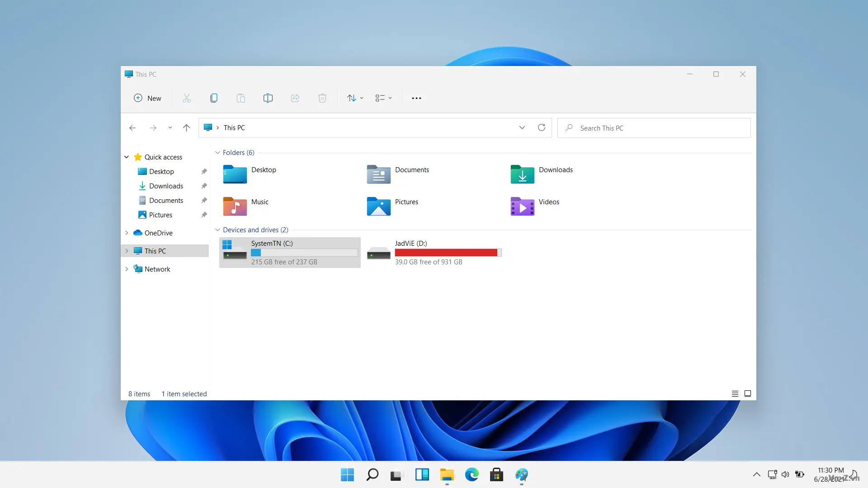Click the Copy icon in toolbar
868x488 pixels.
214,98
